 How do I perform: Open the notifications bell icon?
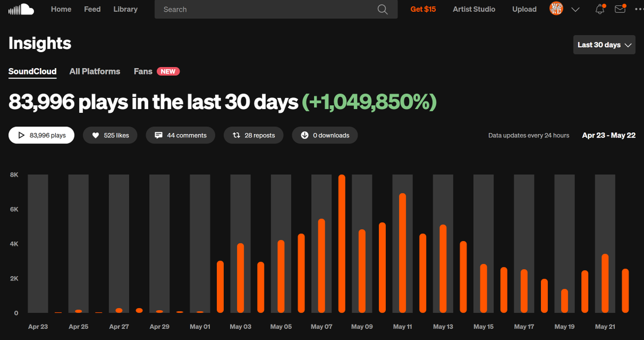pyautogui.click(x=600, y=9)
